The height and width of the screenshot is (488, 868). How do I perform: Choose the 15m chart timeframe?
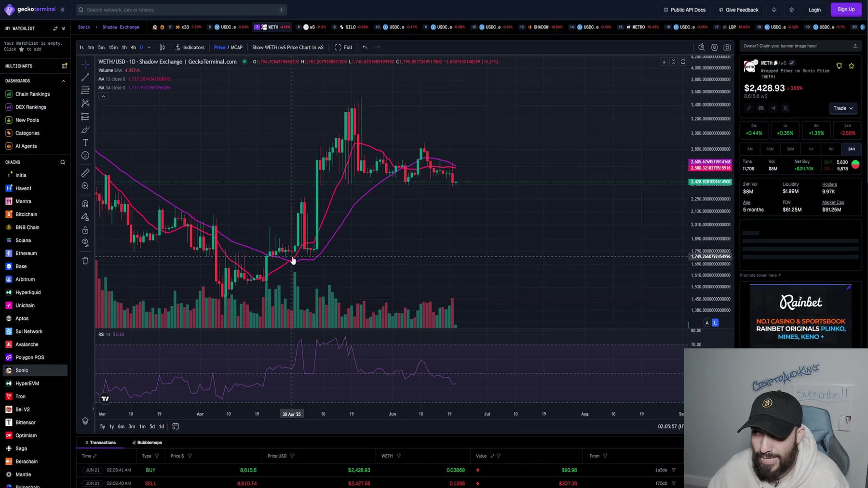click(113, 47)
